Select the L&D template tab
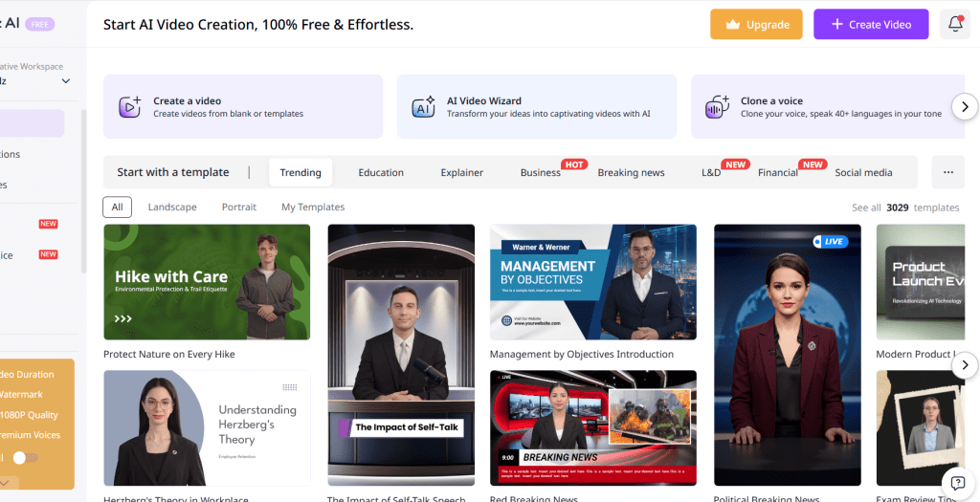Viewport: 980px width, 502px height. pyautogui.click(x=711, y=172)
